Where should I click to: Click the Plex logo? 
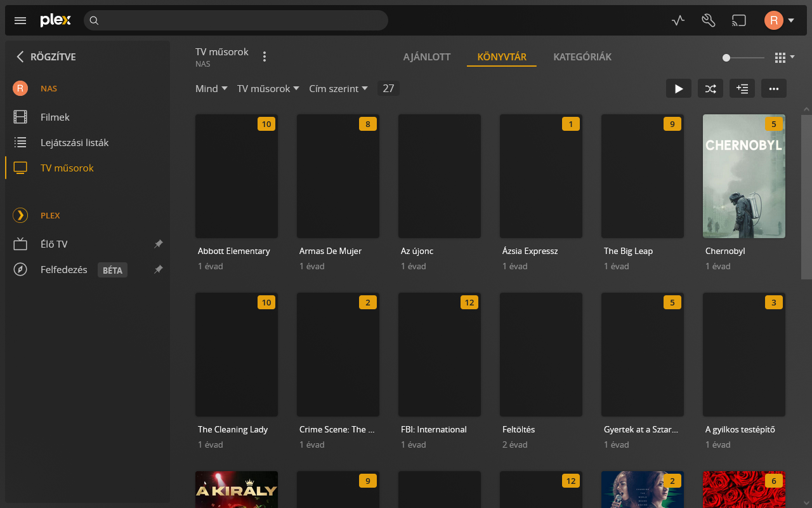56,20
